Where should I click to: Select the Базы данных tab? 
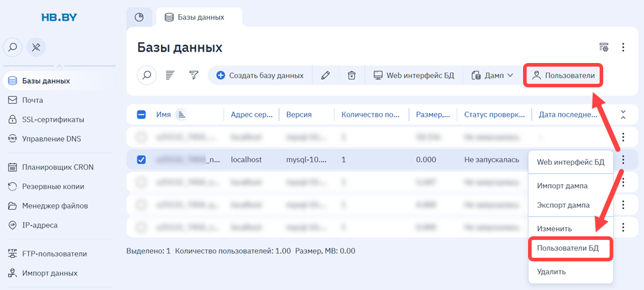click(199, 17)
